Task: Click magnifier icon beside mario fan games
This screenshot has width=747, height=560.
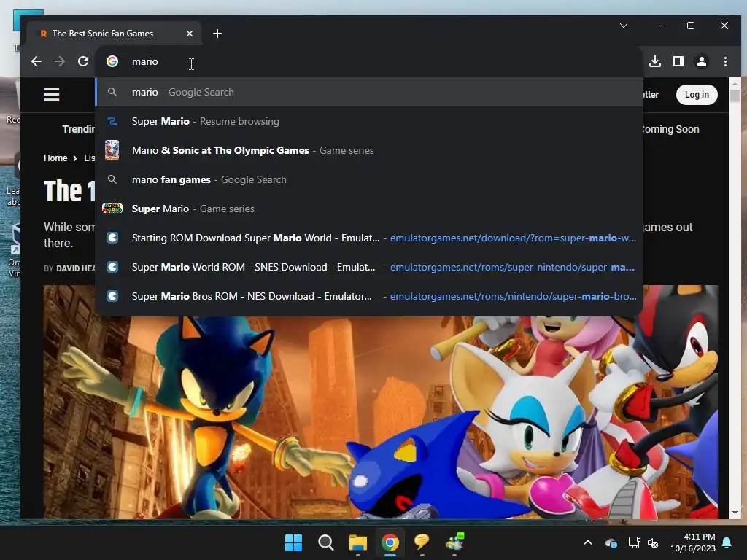Action: [112, 179]
